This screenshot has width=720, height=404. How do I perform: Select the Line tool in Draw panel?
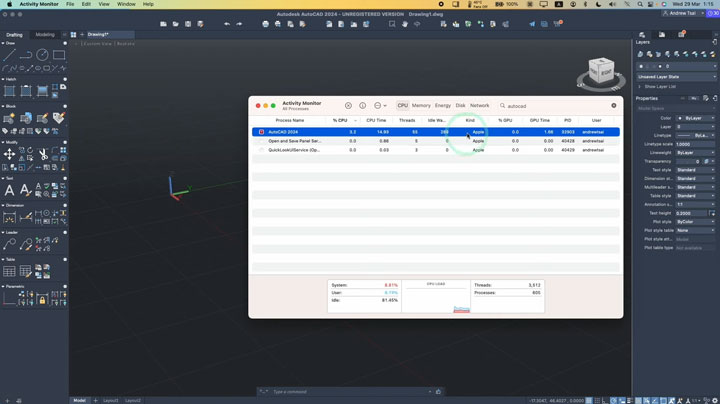pos(9,55)
